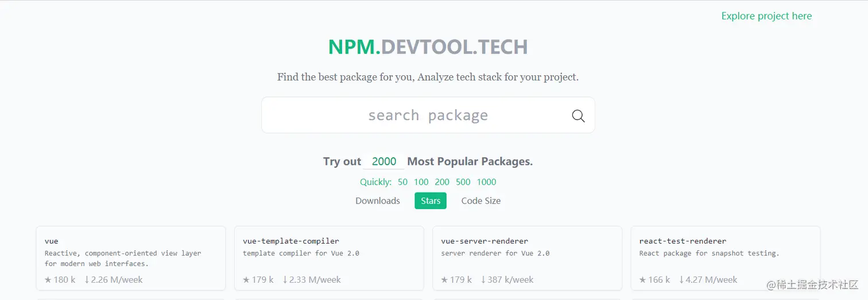
Task: Click star icon on vue-server-renderer card
Action: click(x=444, y=280)
